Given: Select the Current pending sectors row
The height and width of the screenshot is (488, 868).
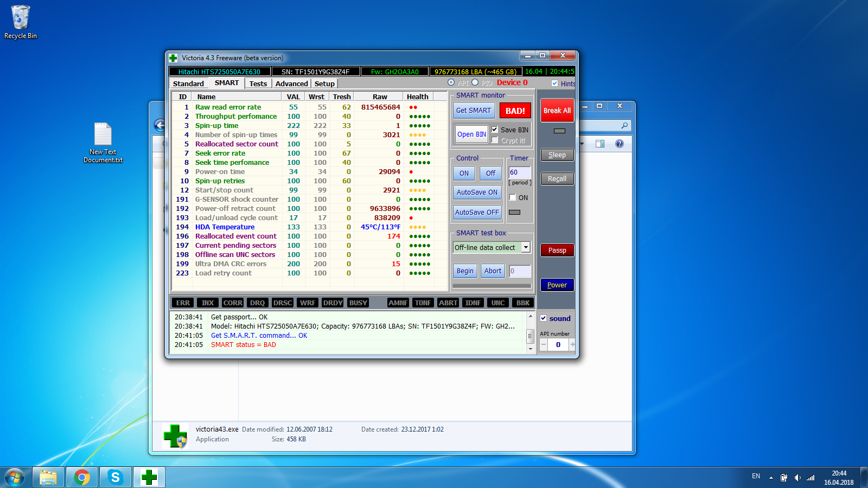Looking at the screenshot, I should pyautogui.click(x=309, y=246).
